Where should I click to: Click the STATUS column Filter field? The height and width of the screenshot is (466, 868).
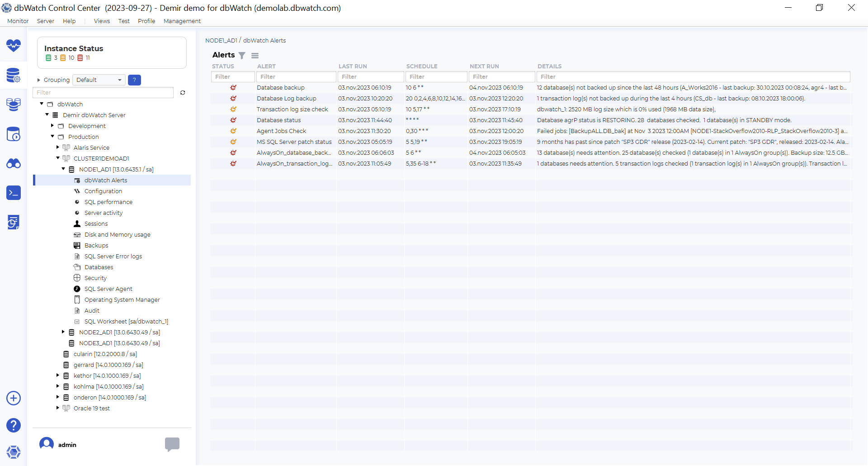point(233,77)
